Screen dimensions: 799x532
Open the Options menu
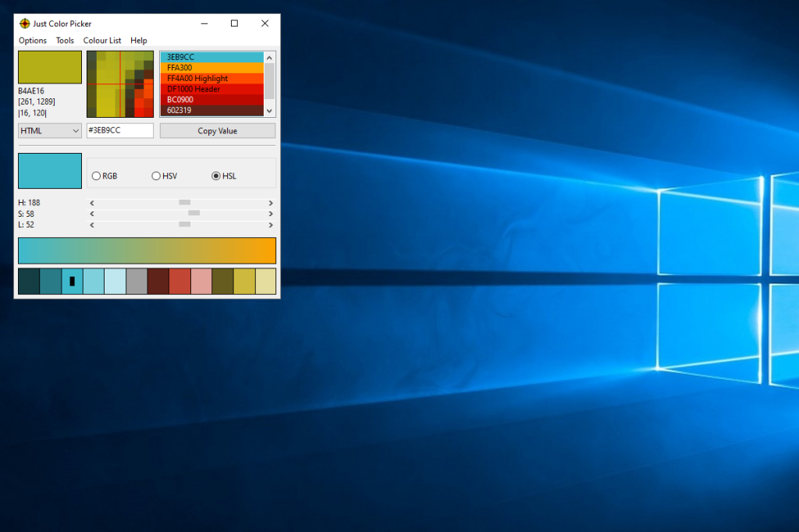(33, 41)
